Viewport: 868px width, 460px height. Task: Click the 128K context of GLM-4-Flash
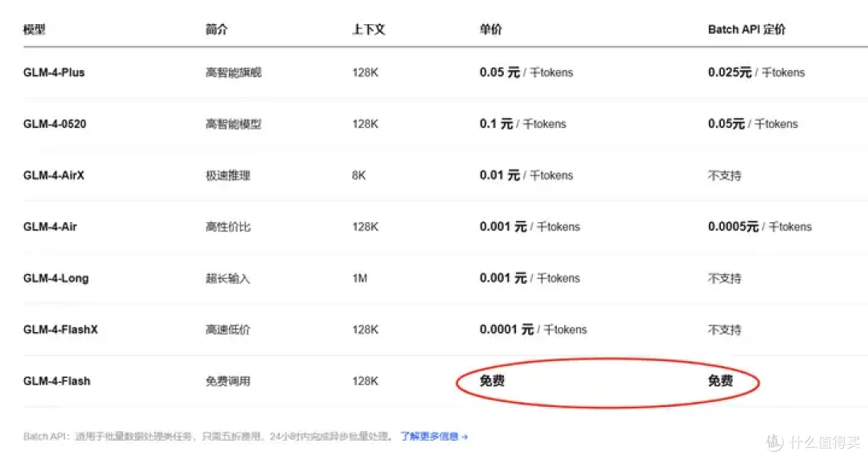point(366,381)
